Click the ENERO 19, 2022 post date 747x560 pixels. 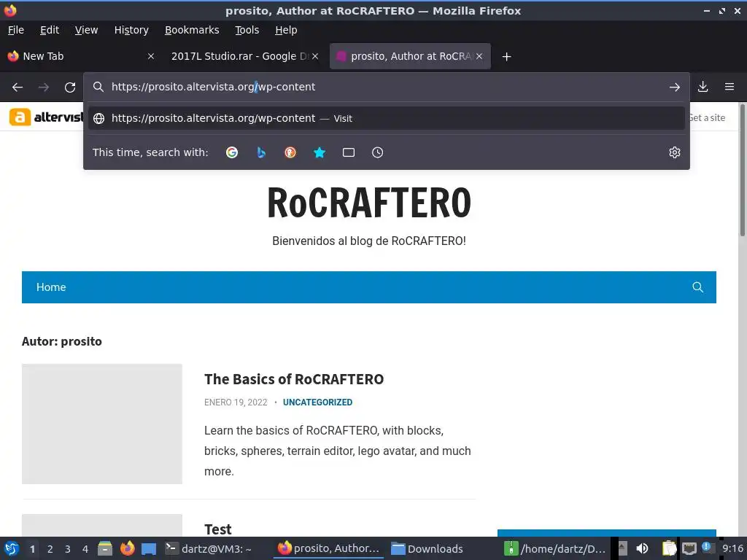pyautogui.click(x=236, y=402)
